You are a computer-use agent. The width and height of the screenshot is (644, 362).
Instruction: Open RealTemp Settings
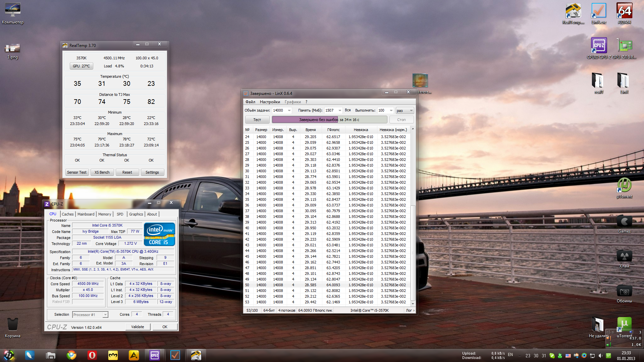tap(152, 172)
